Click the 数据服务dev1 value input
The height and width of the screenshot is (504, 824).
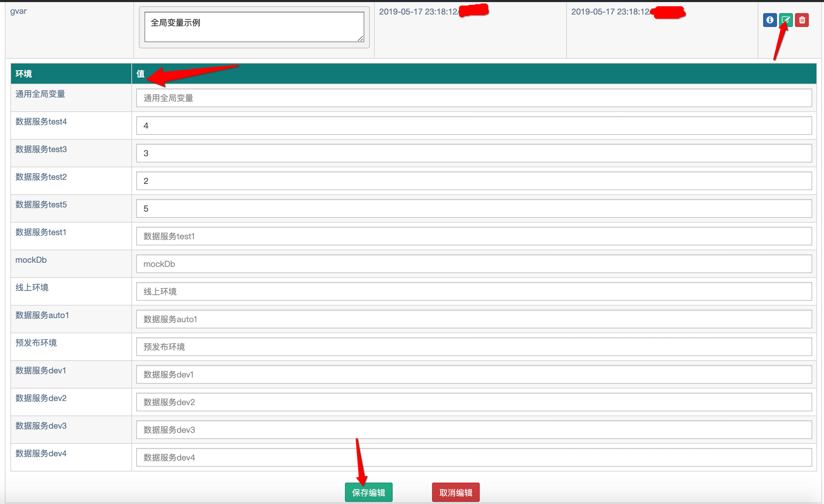pyautogui.click(x=474, y=374)
